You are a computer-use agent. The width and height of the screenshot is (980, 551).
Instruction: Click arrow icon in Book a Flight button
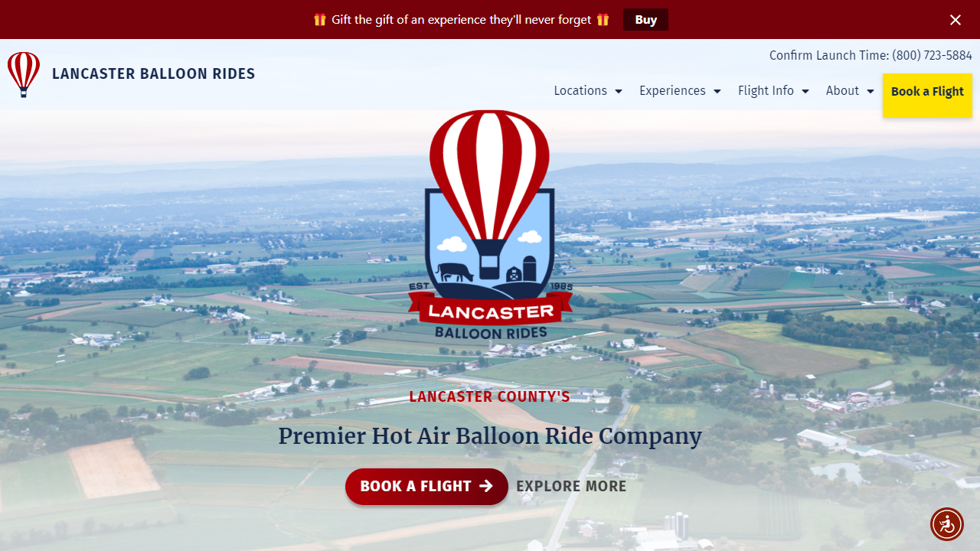pos(486,486)
